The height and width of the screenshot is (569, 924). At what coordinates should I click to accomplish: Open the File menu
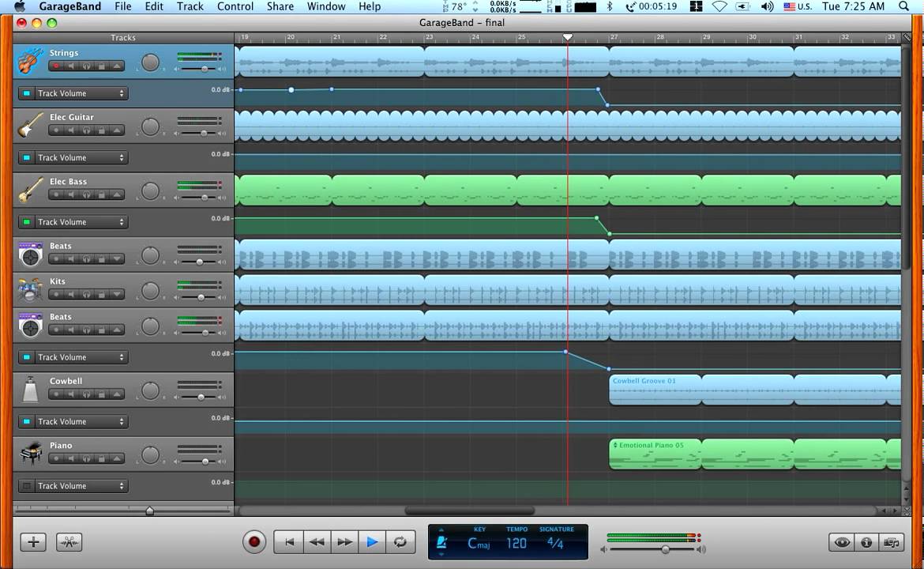pos(123,6)
